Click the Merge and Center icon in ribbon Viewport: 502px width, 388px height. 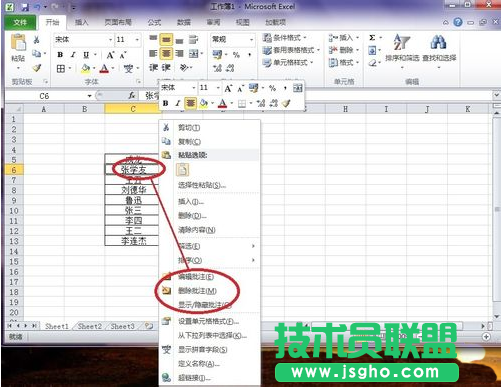pyautogui.click(x=193, y=53)
